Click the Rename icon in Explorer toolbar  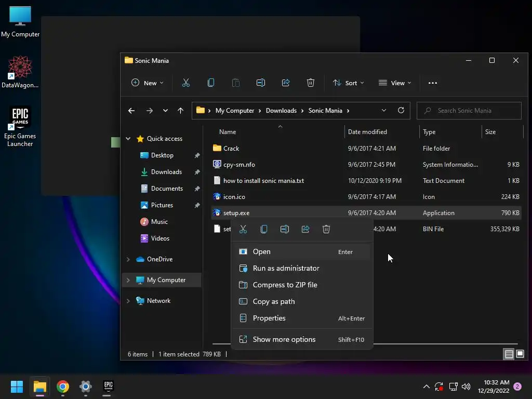pyautogui.click(x=261, y=83)
